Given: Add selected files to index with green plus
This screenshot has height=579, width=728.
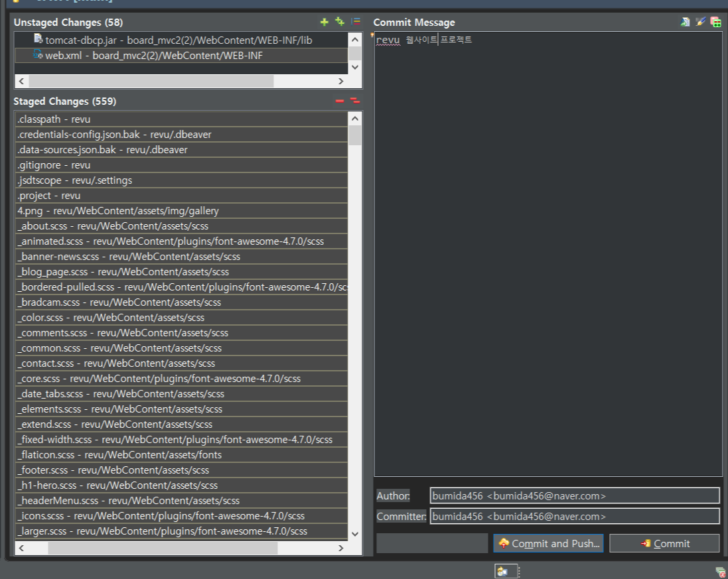Looking at the screenshot, I should point(325,22).
